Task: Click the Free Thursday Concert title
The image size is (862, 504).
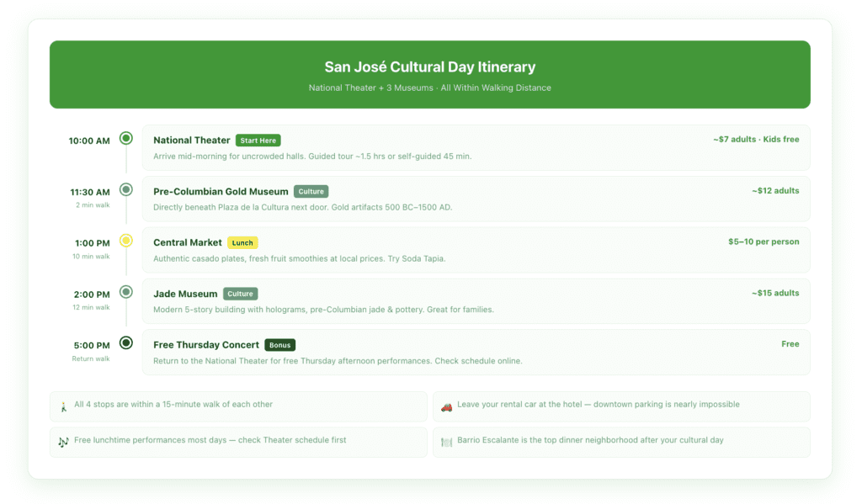Action: point(206,345)
